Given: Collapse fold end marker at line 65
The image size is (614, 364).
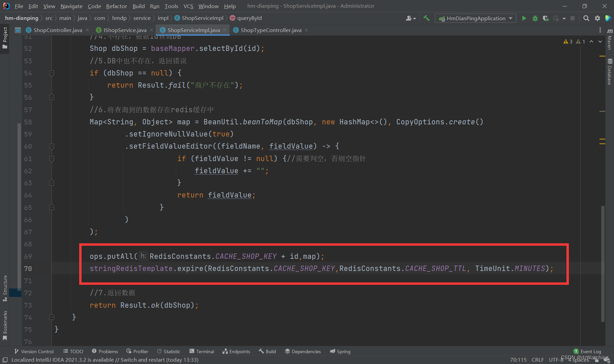Looking at the screenshot, I should coord(52,207).
